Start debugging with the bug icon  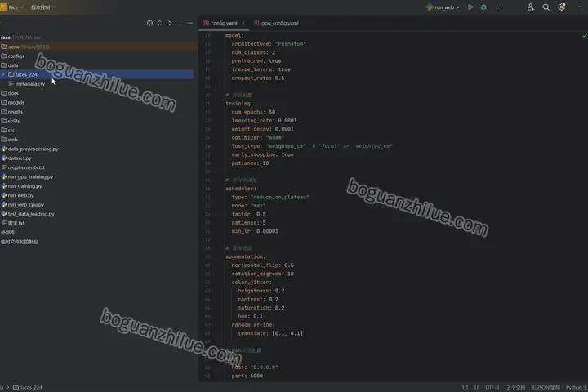(x=483, y=7)
